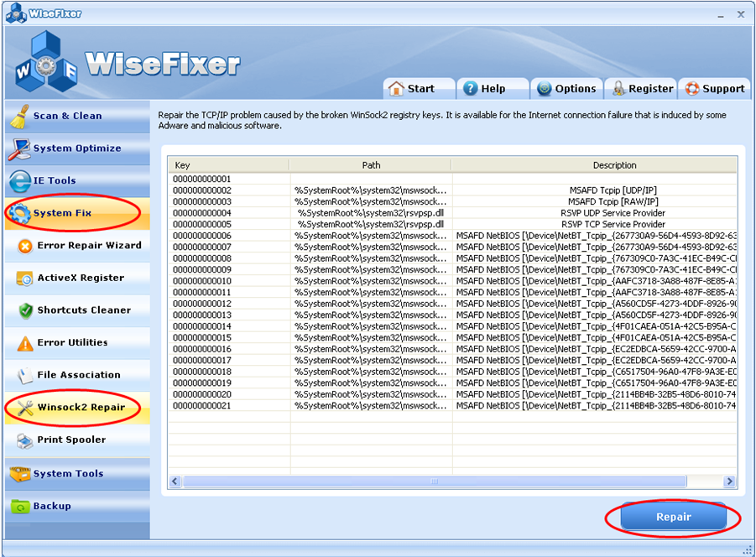Click the blue Repair button
The image size is (756, 557).
coord(674,517)
